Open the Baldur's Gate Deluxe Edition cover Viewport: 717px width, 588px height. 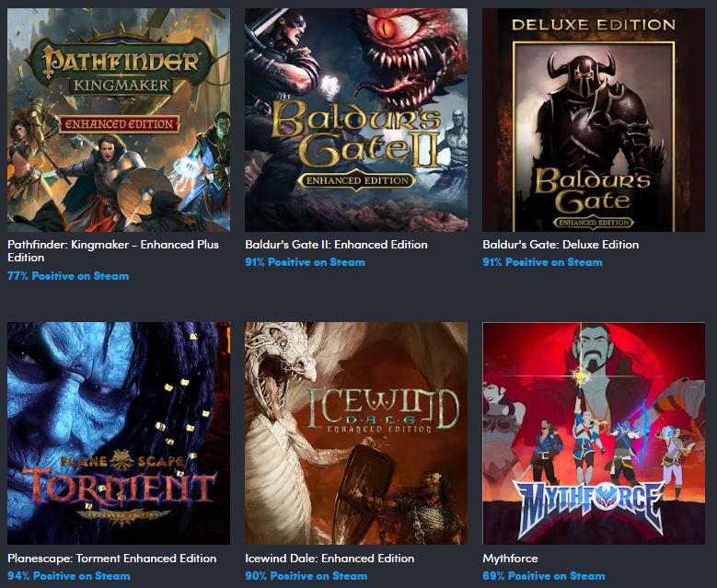[x=594, y=120]
